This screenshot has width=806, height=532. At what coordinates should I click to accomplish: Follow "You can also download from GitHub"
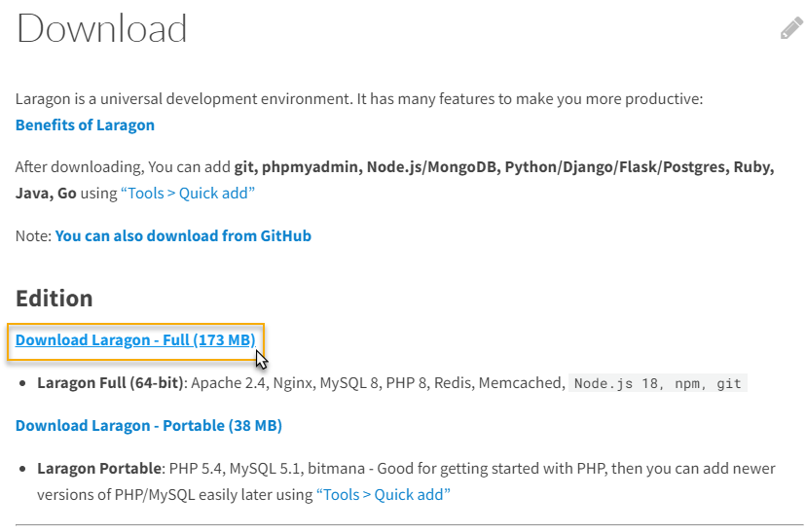tap(183, 236)
